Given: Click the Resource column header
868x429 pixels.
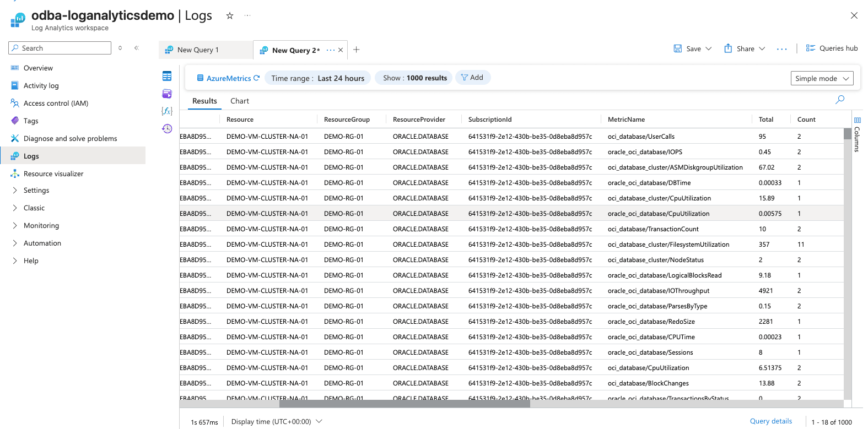Looking at the screenshot, I should 240,120.
